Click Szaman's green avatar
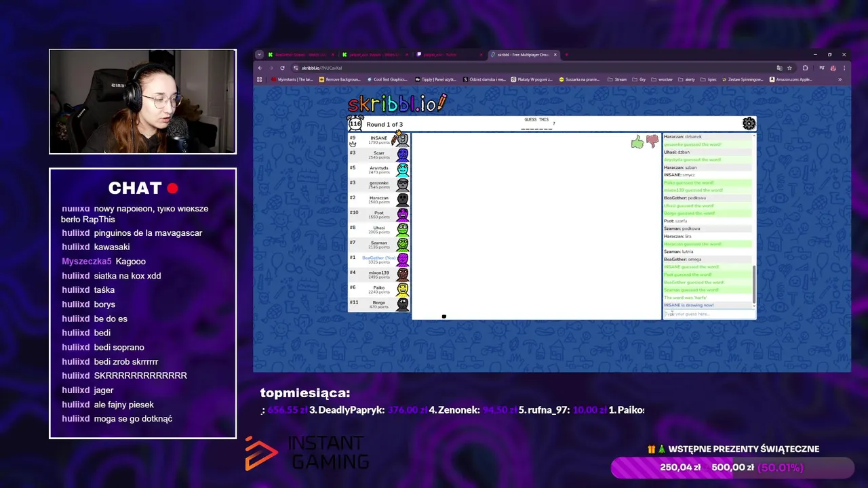Image resolution: width=868 pixels, height=488 pixels. [403, 245]
